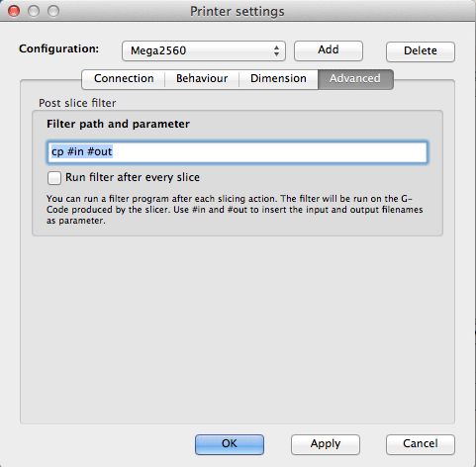Cancel the printer settings dialog
This screenshot has width=476, height=467.
421,444
